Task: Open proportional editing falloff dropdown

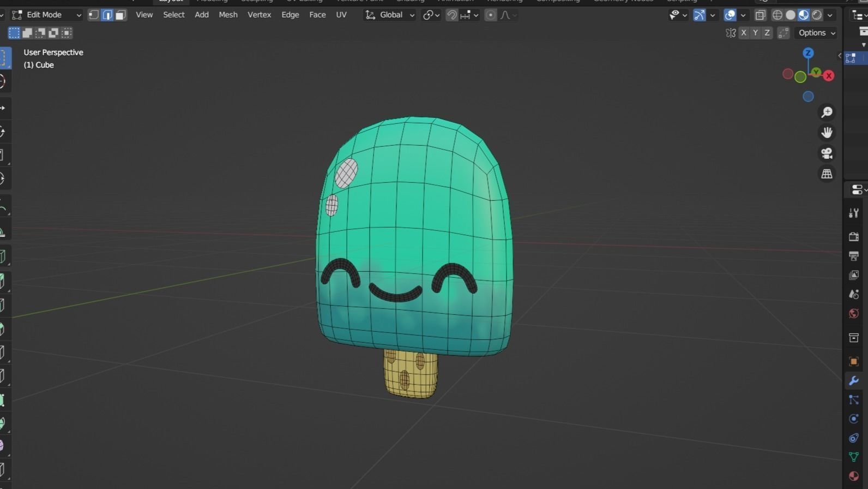Action: click(508, 15)
